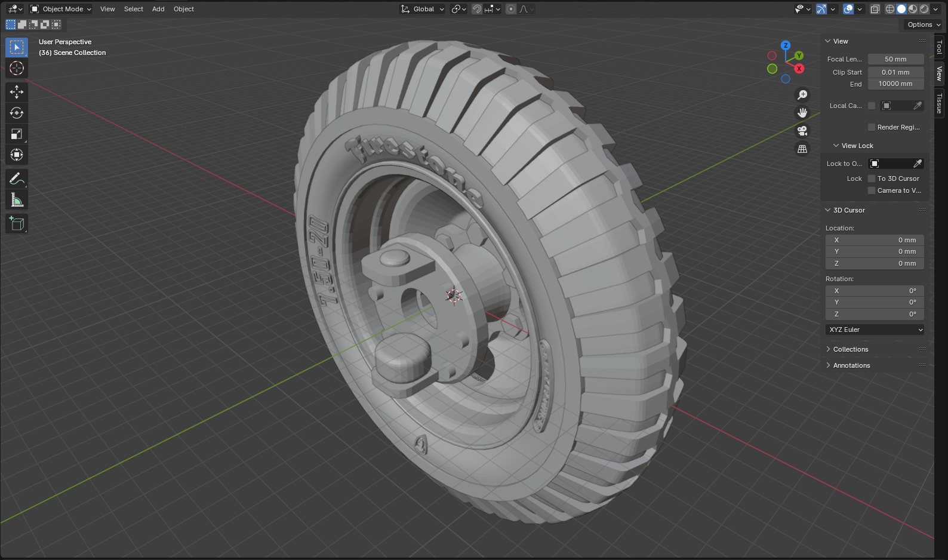Screen dimensions: 948x560
Task: Tick the Camera to View checkbox
Action: (x=872, y=190)
